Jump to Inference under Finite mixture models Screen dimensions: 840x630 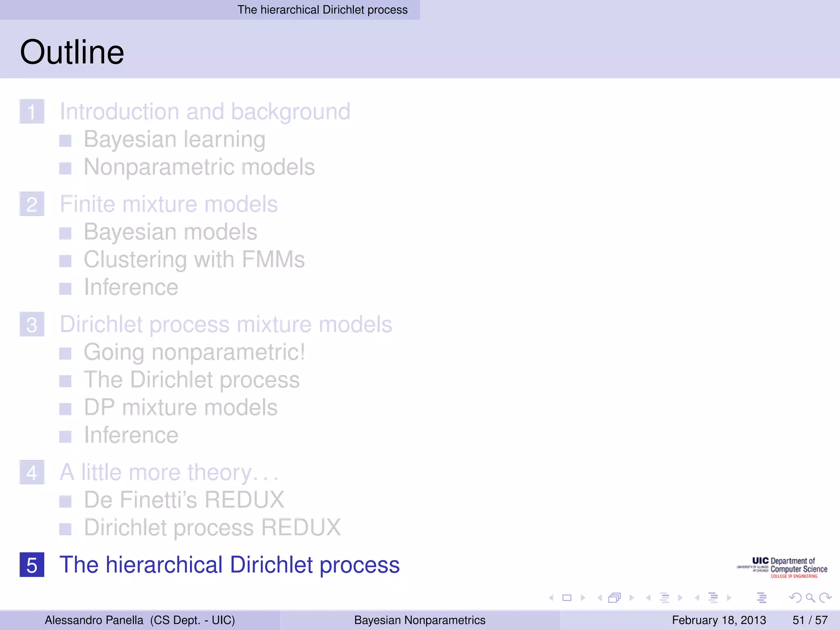131,287
